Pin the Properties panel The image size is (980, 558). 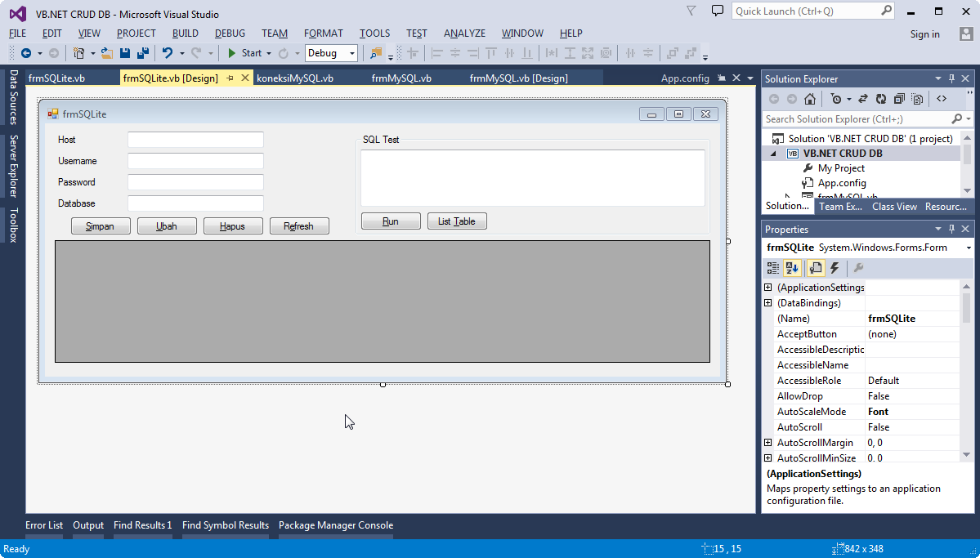click(x=952, y=229)
